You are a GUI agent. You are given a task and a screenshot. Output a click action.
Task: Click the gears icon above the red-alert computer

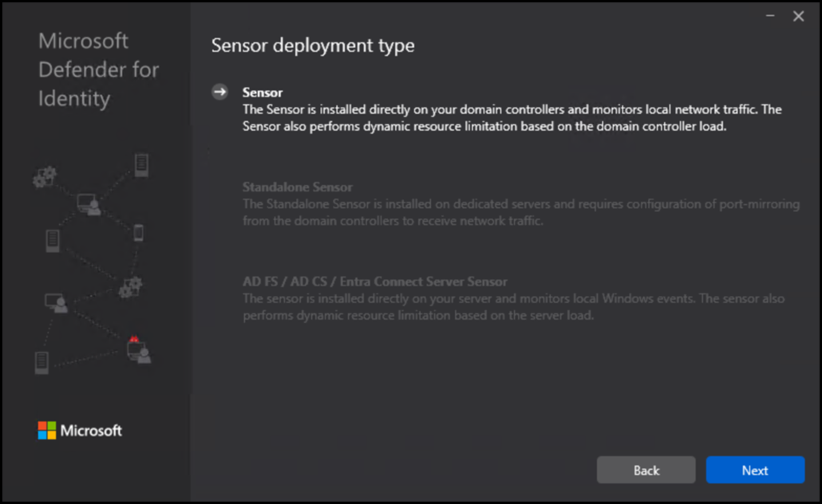point(129,286)
